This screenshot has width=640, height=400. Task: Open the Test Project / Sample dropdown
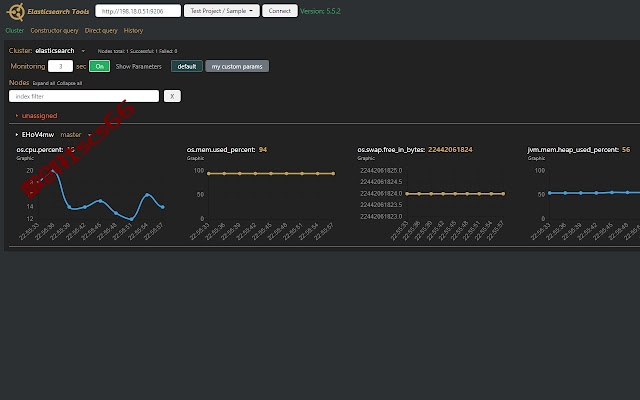(x=222, y=11)
